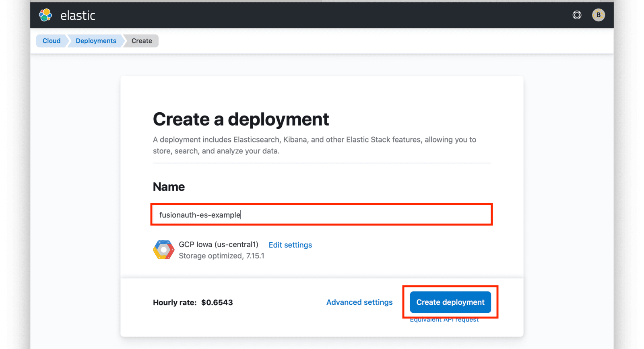Click the elastic wordmark text
644x349 pixels.
pos(78,15)
